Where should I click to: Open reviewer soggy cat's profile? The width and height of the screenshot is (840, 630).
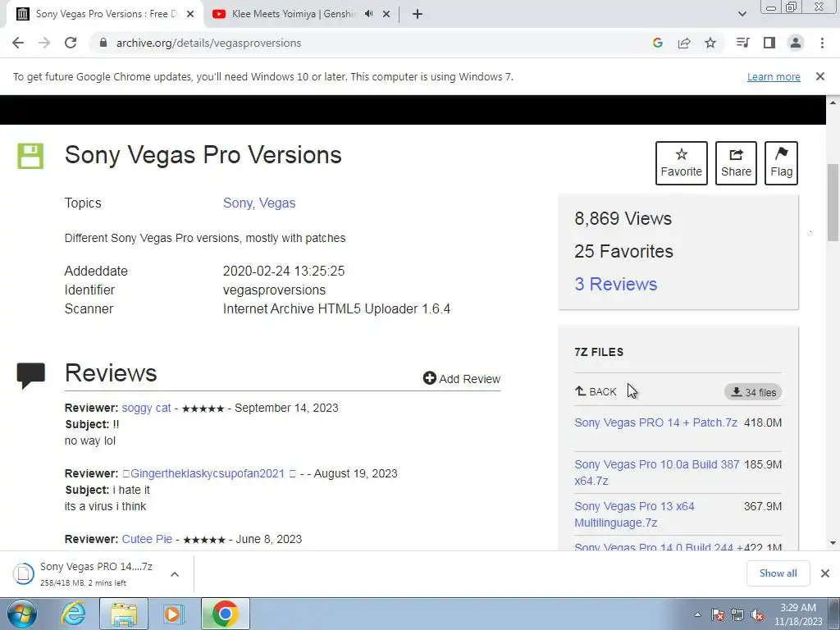point(146,408)
